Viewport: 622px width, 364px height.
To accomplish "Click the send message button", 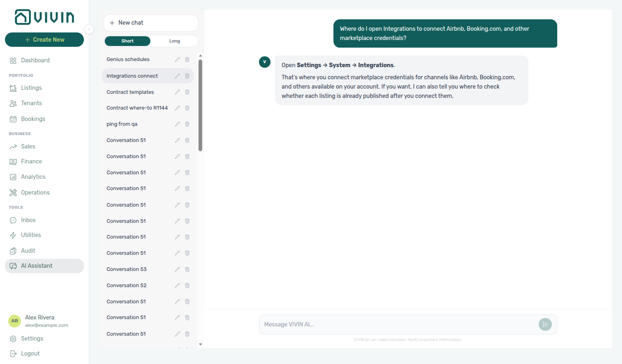I will pyautogui.click(x=545, y=324).
